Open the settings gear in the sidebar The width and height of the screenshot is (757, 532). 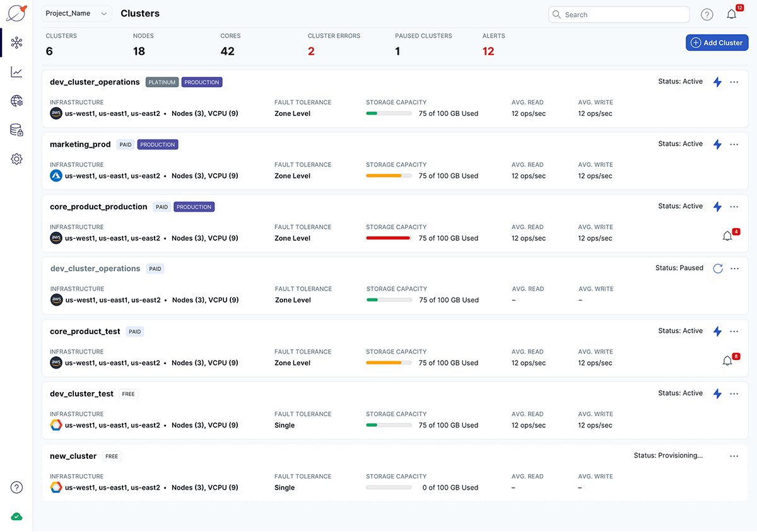coord(16,159)
